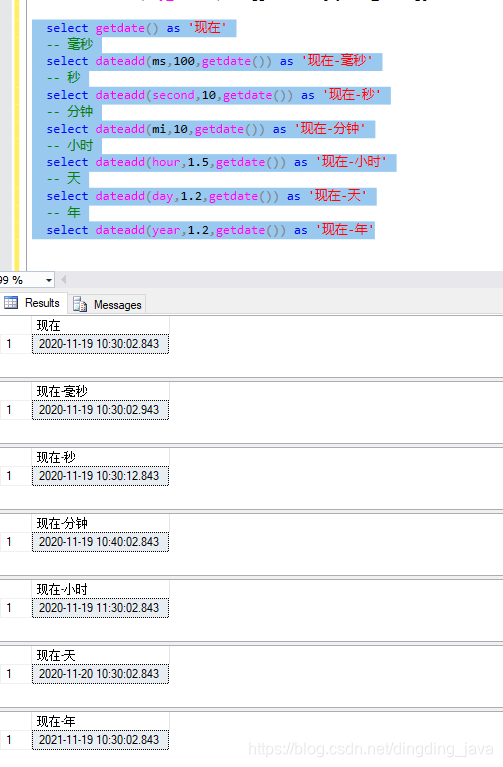Click the 现在-天 column header
Viewport: 503px width, 767px height.
(x=100, y=656)
